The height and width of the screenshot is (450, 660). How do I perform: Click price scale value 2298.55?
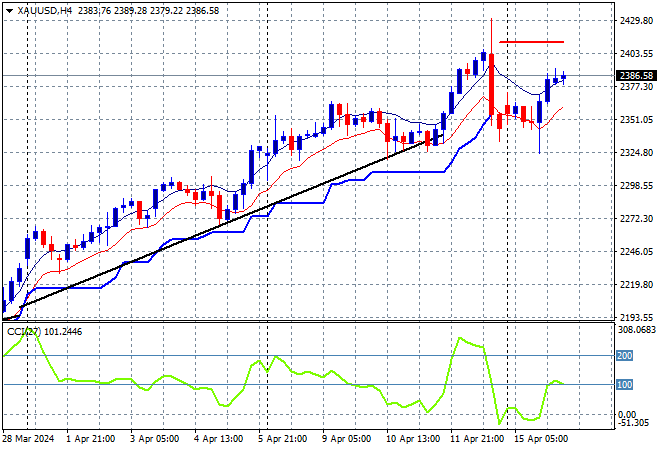click(636, 185)
